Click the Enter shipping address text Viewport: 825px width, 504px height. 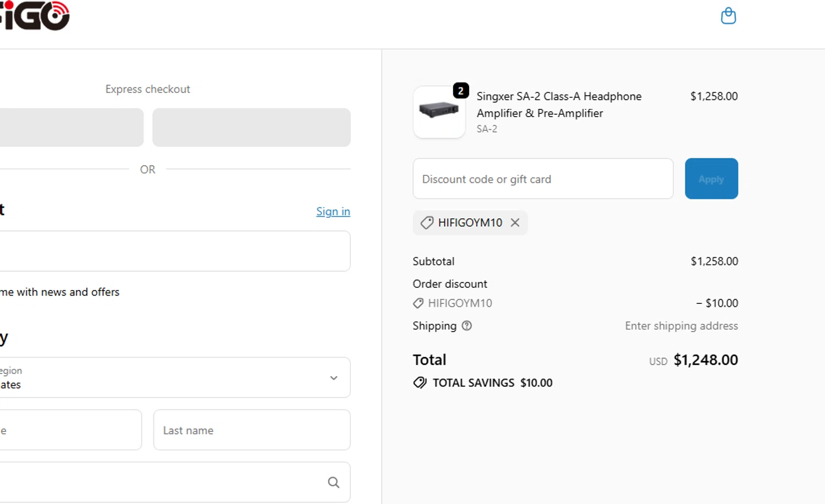tap(681, 326)
